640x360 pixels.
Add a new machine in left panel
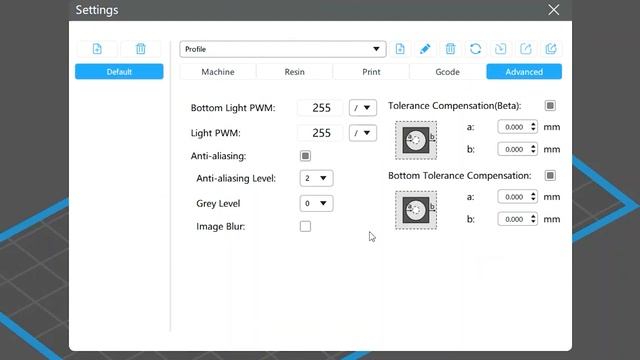97,49
